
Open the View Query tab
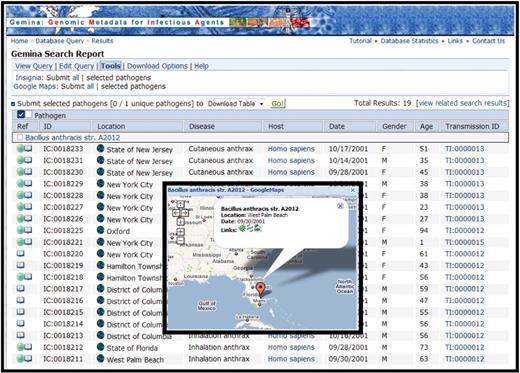click(34, 66)
